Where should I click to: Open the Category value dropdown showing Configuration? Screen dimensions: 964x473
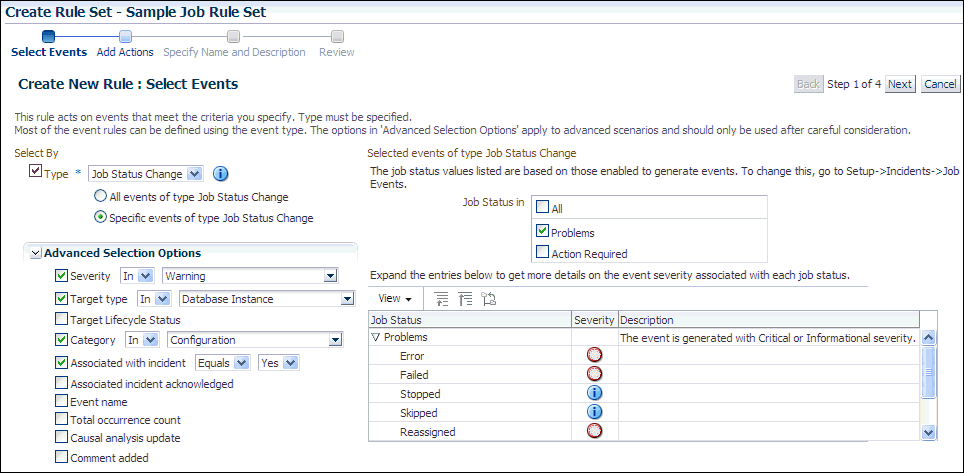[256, 340]
